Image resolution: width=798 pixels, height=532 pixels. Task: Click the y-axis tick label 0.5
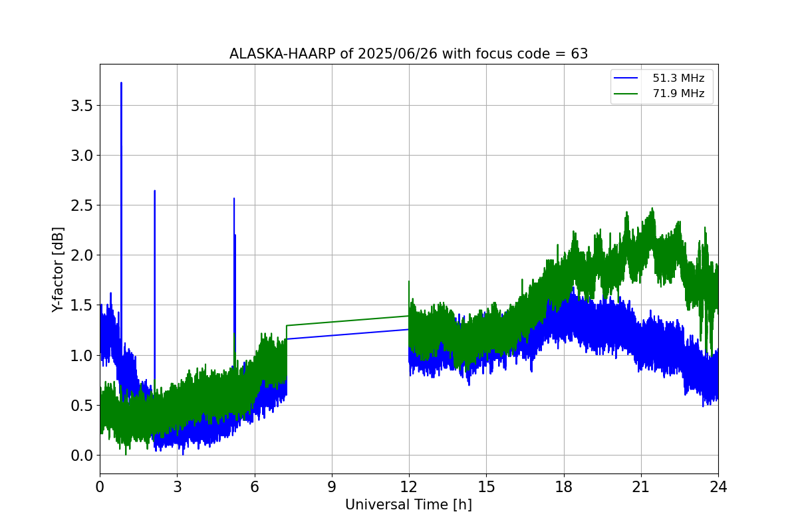click(x=82, y=406)
